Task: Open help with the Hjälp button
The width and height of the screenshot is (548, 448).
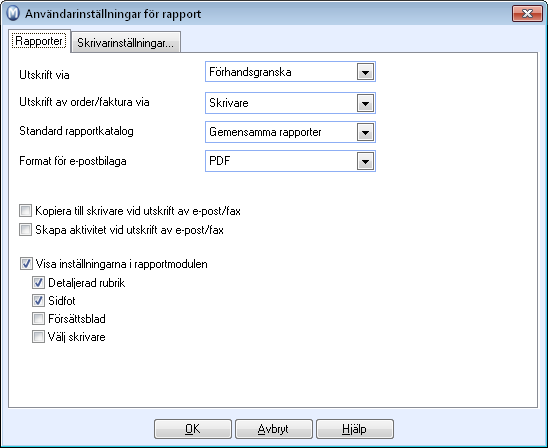Action: (355, 429)
